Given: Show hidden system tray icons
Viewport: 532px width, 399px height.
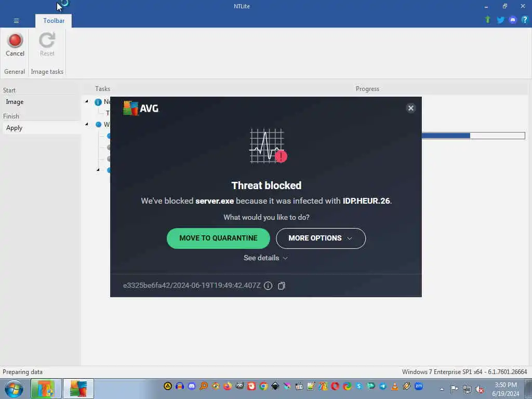Looking at the screenshot, I should 442,389.
